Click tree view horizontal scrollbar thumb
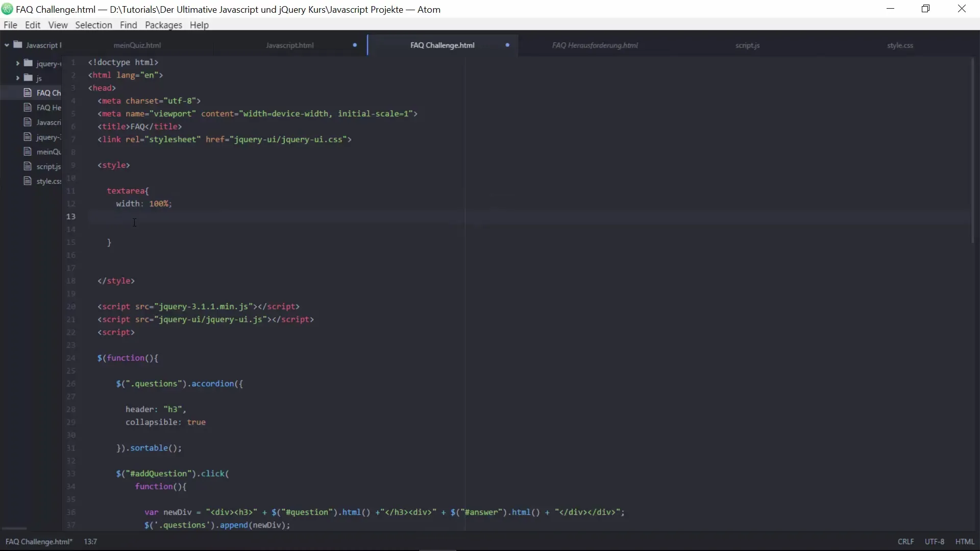 point(14,529)
